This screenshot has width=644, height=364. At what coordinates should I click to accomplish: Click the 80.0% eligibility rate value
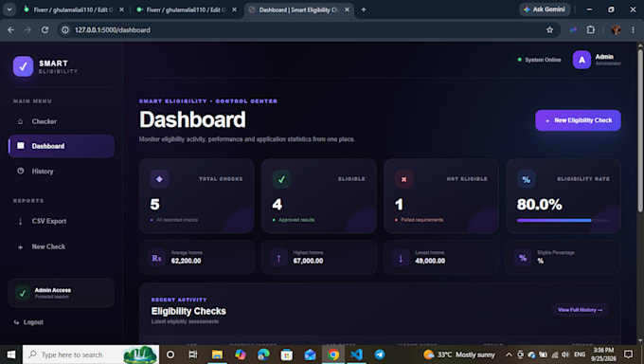(539, 205)
